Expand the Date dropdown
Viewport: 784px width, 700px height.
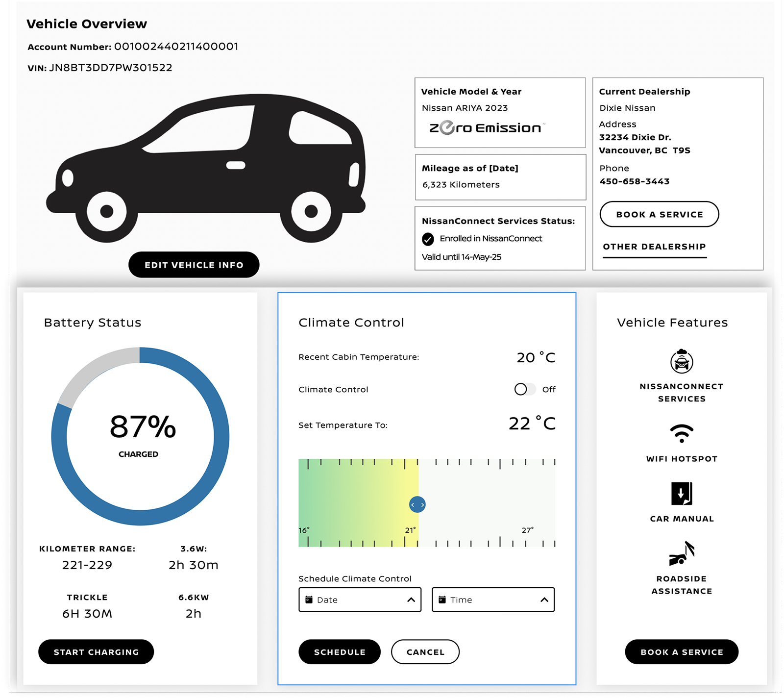point(410,599)
